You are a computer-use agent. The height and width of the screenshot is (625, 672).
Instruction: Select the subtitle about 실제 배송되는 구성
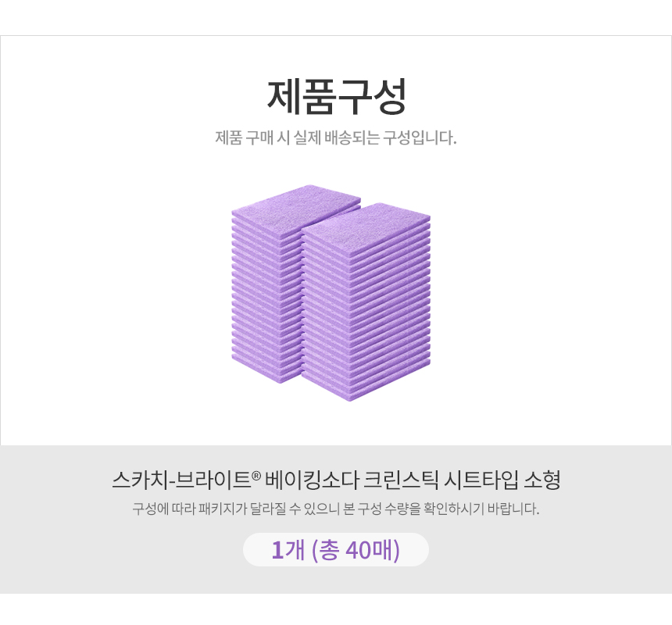coord(336,138)
